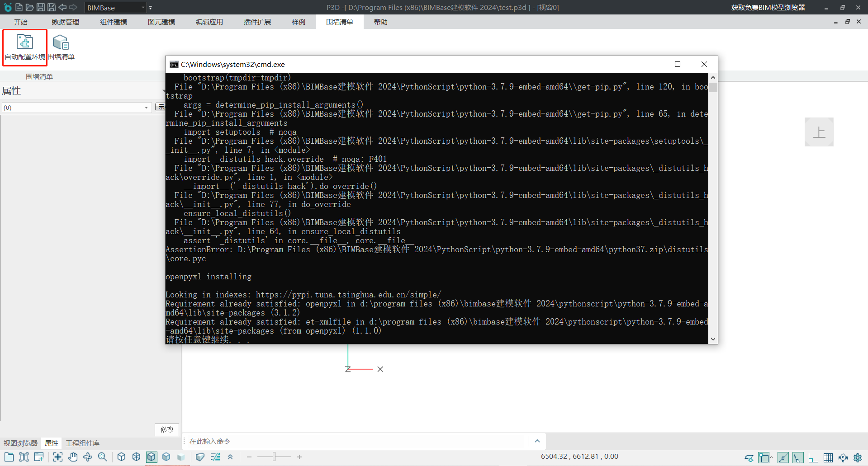Open a file using the folder icon
Viewport: 868px width, 466px height.
coord(30,7)
